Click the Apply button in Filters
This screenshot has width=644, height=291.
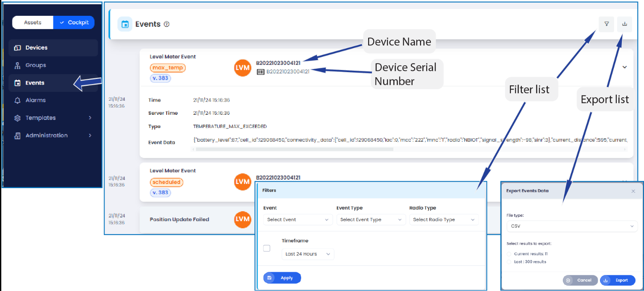coord(282,278)
